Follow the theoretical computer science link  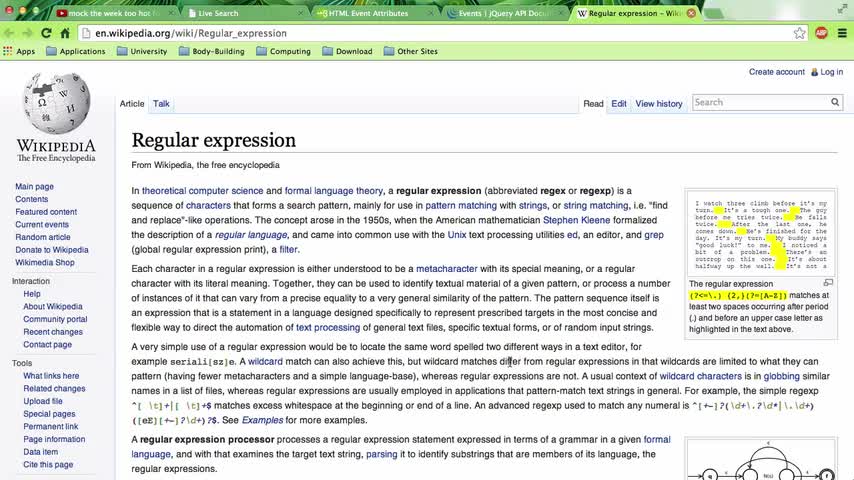pos(203,191)
